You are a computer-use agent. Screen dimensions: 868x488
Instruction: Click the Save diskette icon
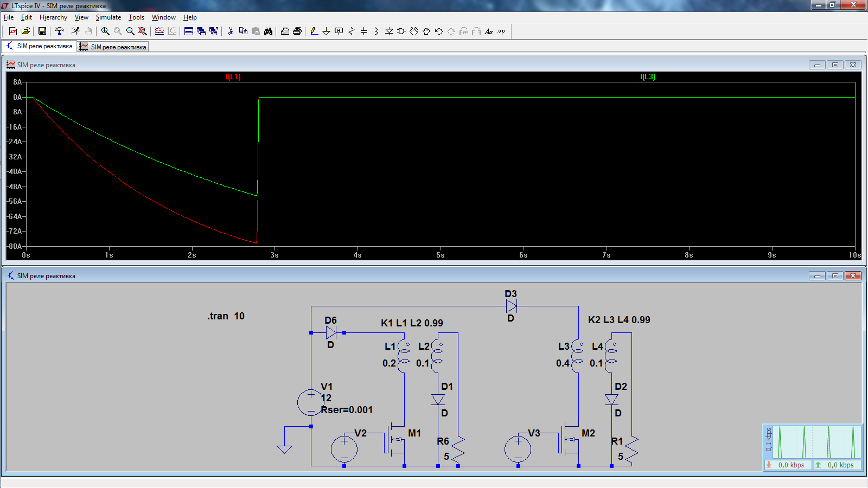[42, 31]
